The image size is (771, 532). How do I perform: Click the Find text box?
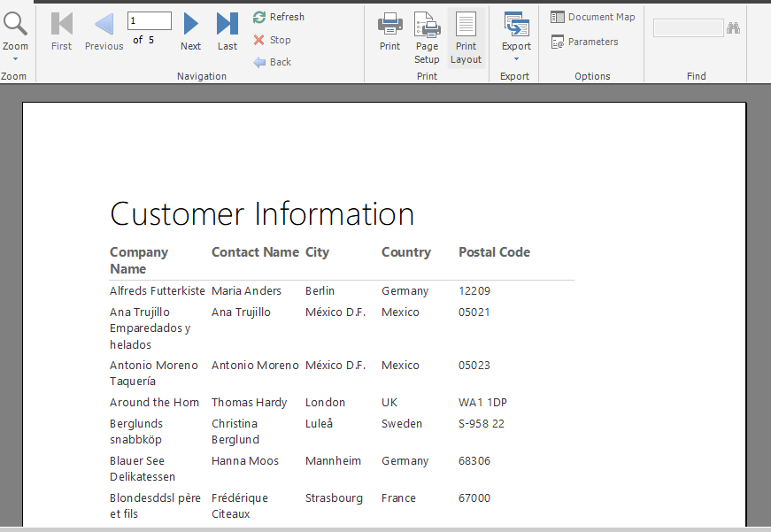pos(688,28)
